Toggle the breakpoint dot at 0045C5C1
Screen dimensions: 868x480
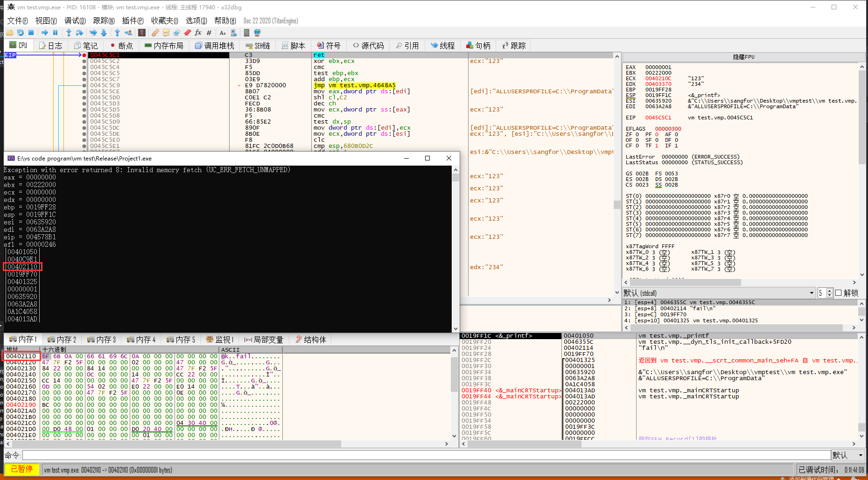pyautogui.click(x=84, y=55)
